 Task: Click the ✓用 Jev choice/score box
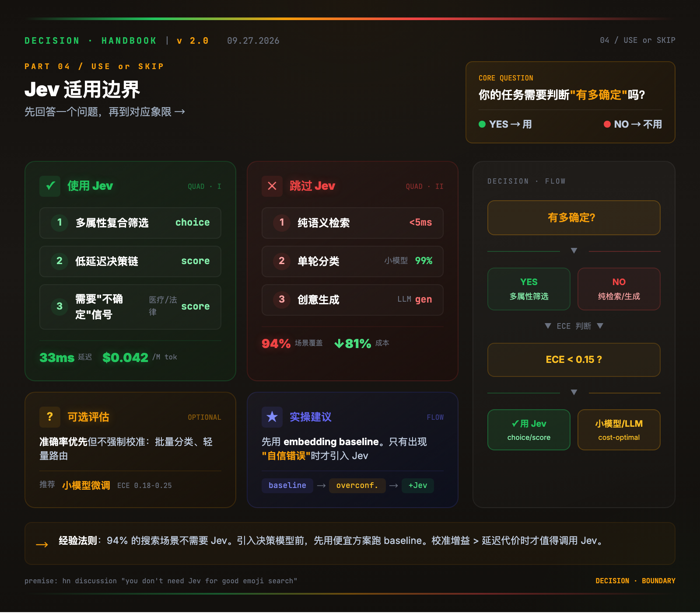pyautogui.click(x=529, y=430)
